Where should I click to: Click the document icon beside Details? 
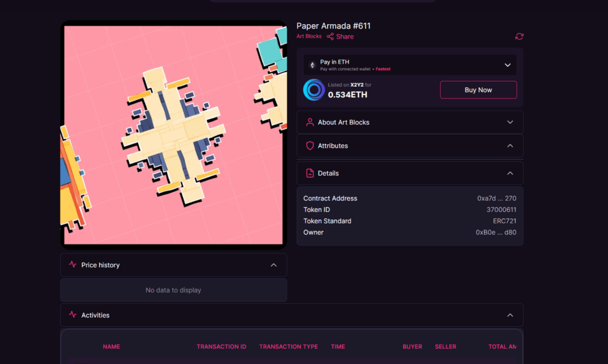pyautogui.click(x=309, y=173)
